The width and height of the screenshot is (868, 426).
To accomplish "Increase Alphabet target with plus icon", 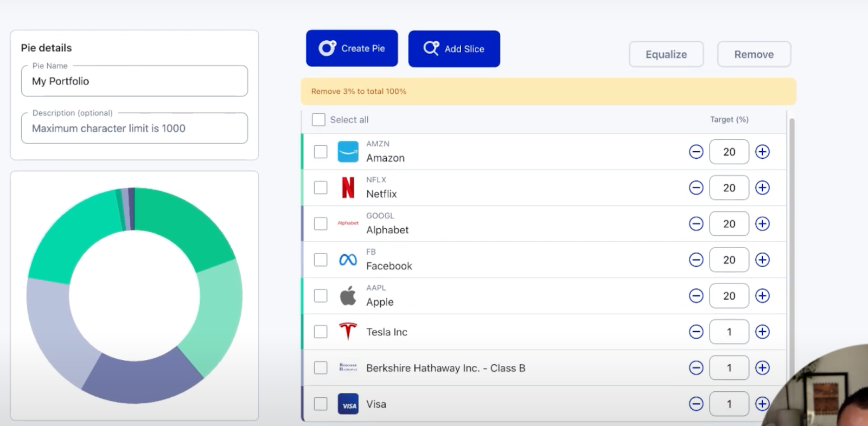I will pos(762,223).
